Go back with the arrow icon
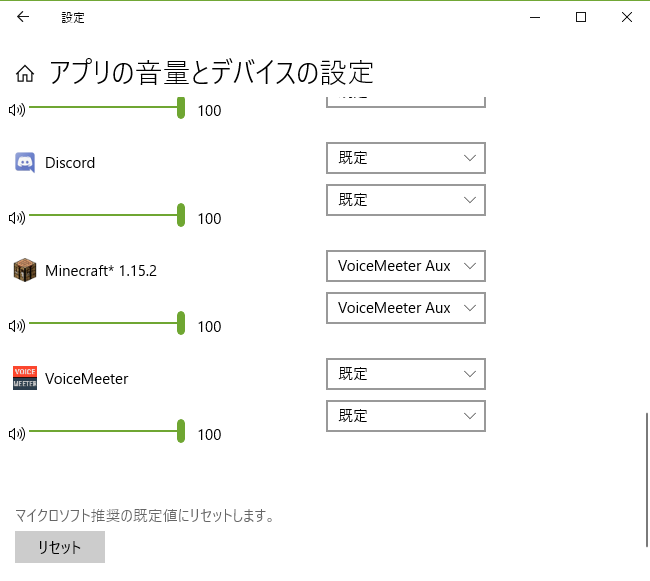This screenshot has width=650, height=581. (23, 17)
